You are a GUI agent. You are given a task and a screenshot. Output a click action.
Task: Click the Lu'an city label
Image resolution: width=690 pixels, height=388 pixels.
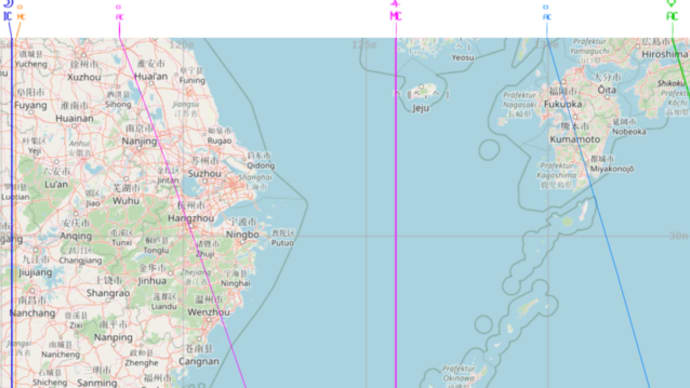coord(56,184)
